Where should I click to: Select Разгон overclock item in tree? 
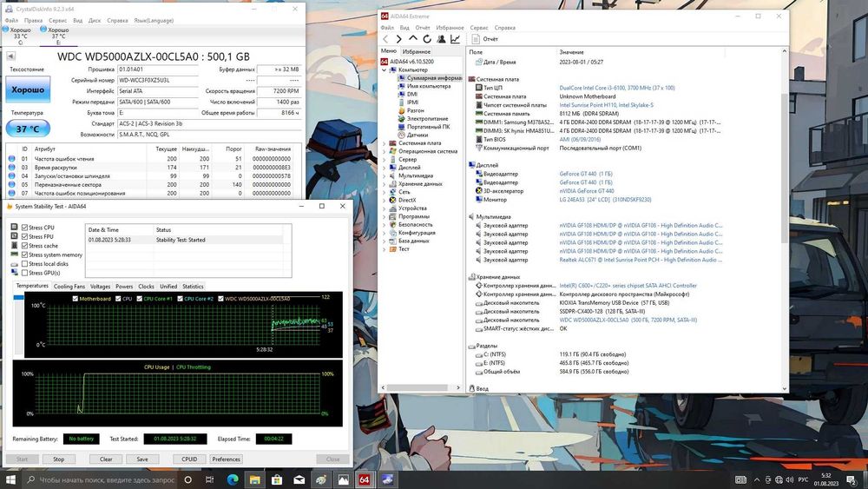point(416,110)
